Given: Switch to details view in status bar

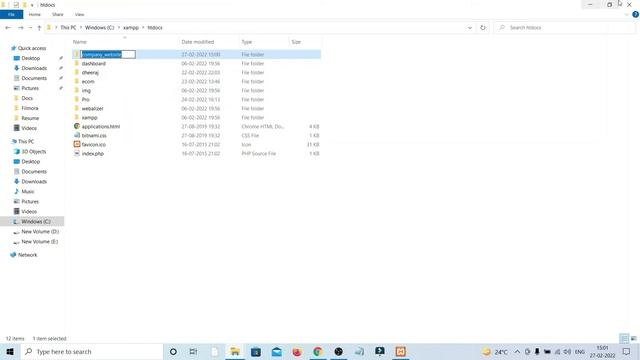Looking at the screenshot, I should point(624,338).
